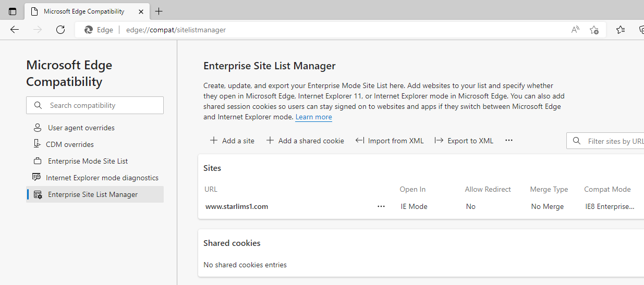Click the address bar URL edge://compat/sitelistmanager

[x=176, y=30]
